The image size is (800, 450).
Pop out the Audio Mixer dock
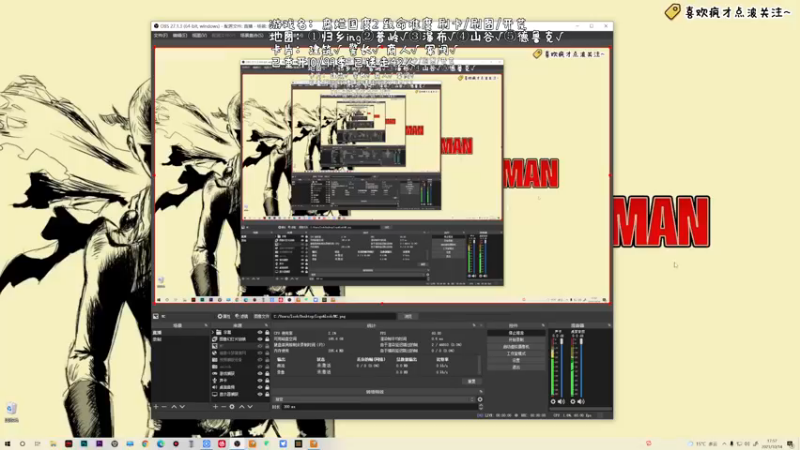click(609, 325)
